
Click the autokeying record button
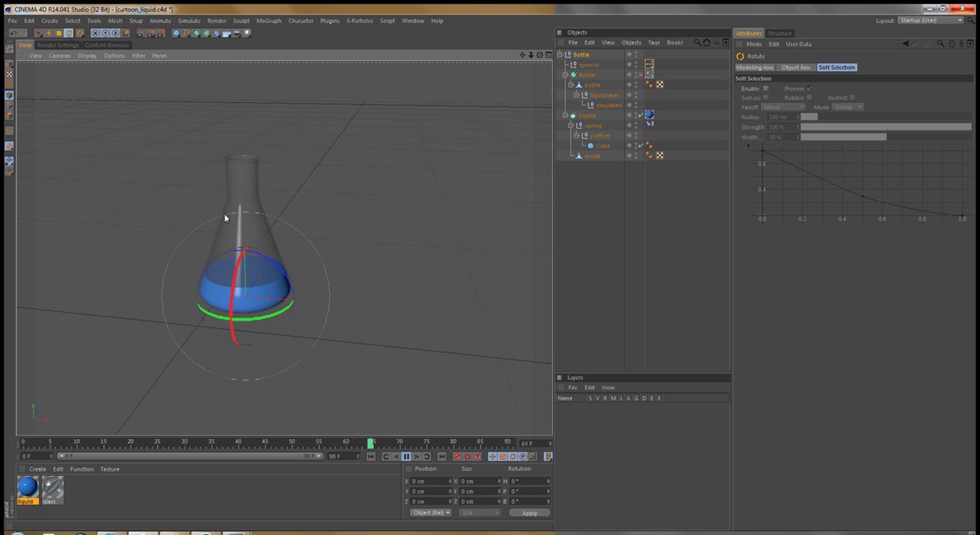pos(467,457)
